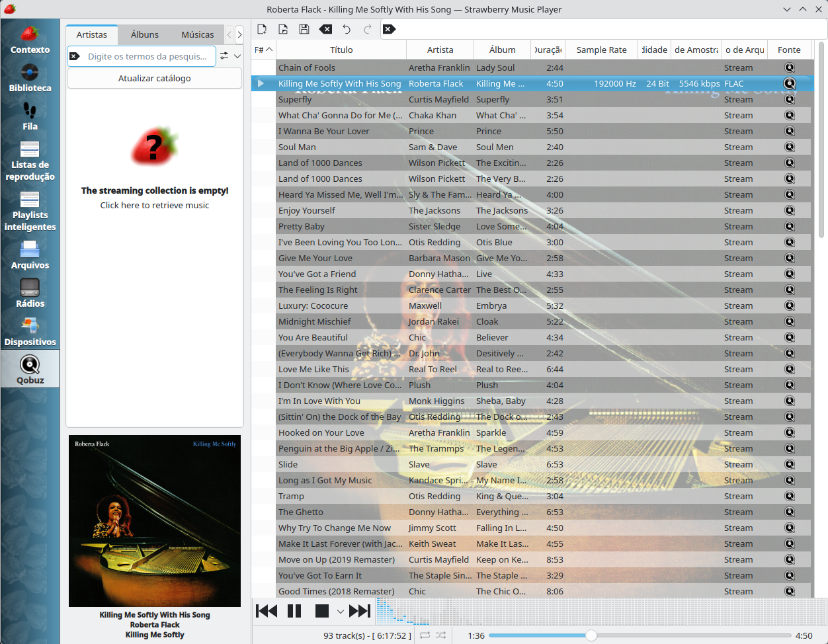The image size is (828, 644).
Task: Open Playlists inteligentes in sidebar
Action: [30, 211]
